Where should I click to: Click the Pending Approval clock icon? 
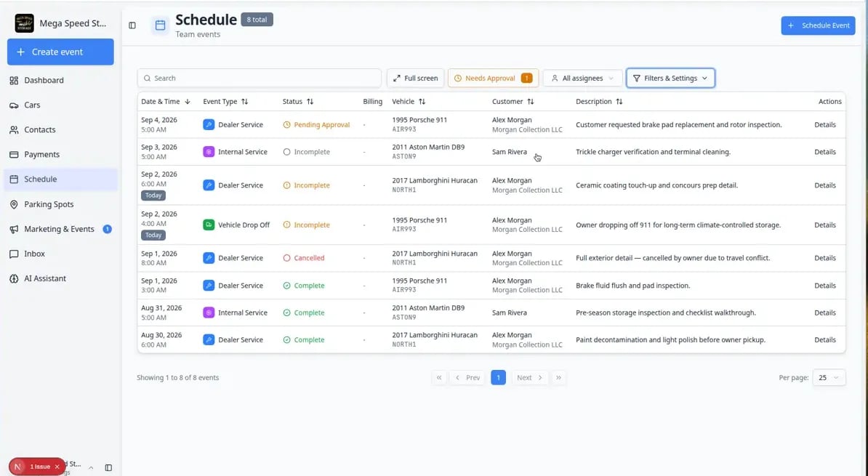[x=286, y=125]
